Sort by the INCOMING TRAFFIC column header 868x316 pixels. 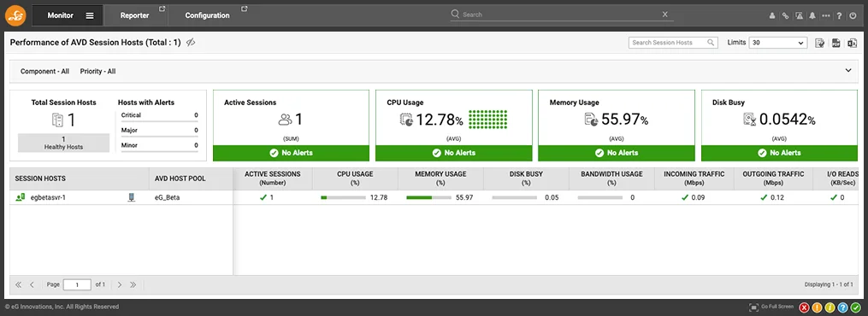coord(695,178)
